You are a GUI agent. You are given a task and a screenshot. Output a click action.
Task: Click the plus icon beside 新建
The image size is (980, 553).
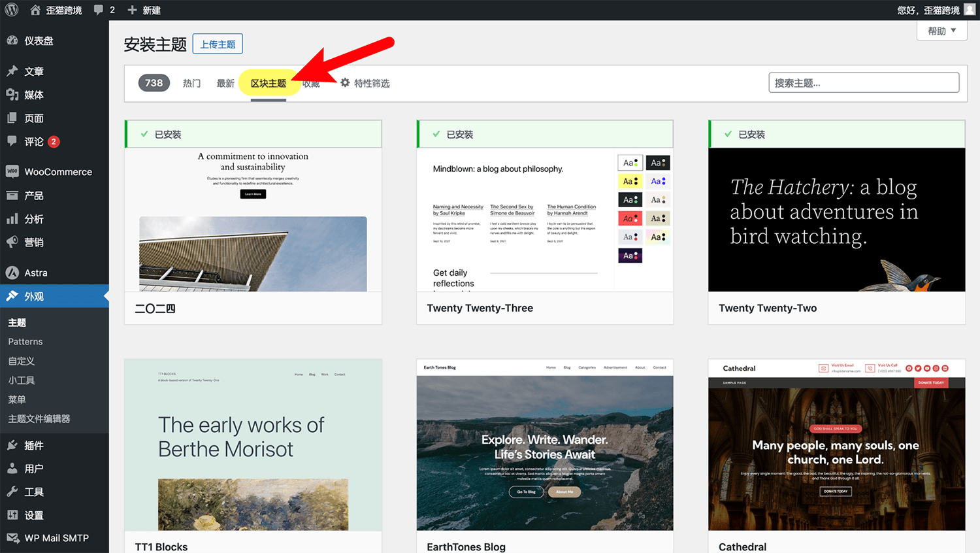[132, 10]
